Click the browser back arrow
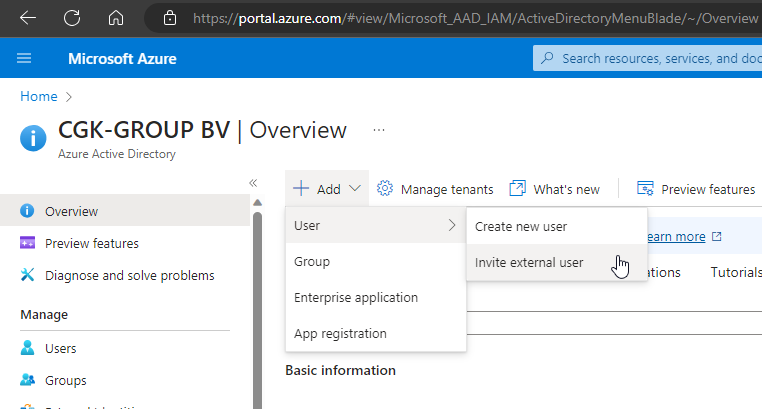This screenshot has height=409, width=762. click(x=28, y=18)
